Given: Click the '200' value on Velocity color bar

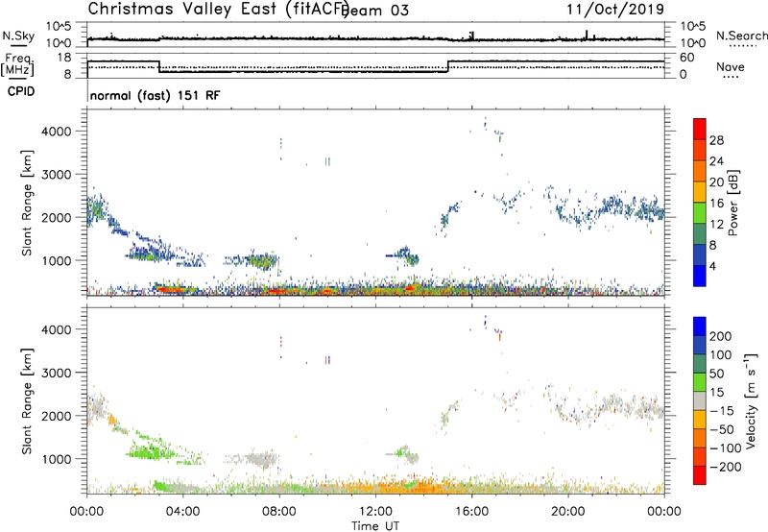Looking at the screenshot, I should click(720, 336).
